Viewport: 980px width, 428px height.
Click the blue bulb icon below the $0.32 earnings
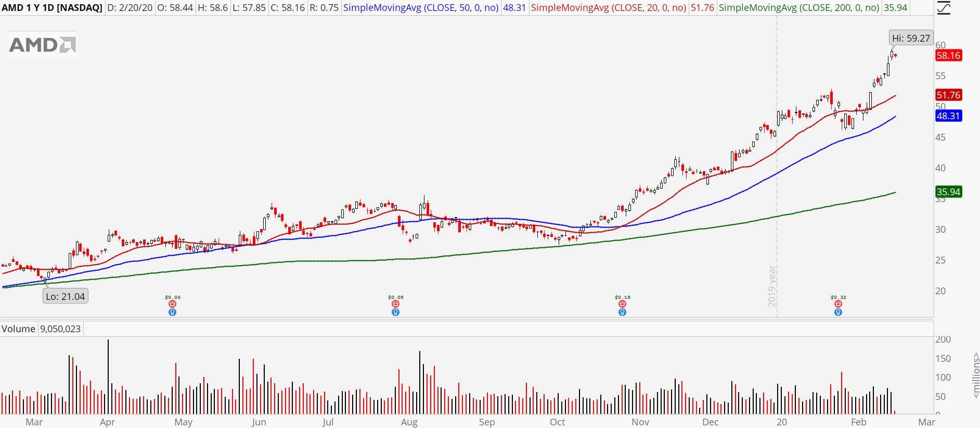[838, 312]
